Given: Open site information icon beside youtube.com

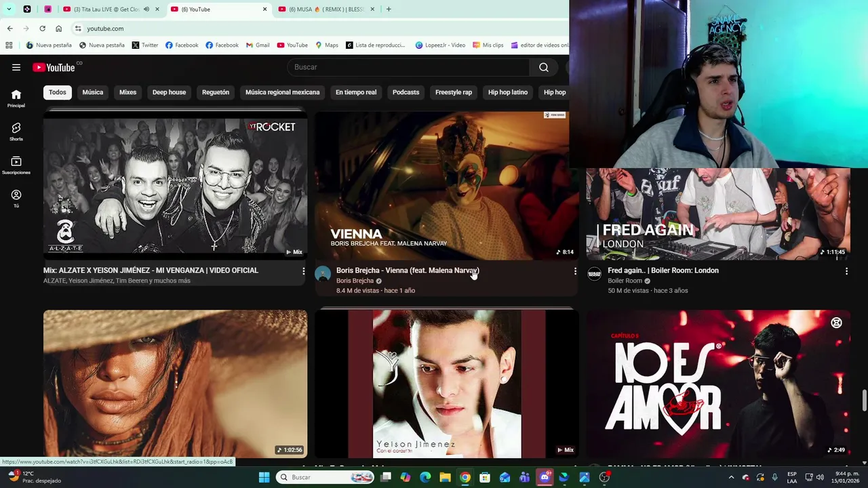Looking at the screenshot, I should point(78,28).
